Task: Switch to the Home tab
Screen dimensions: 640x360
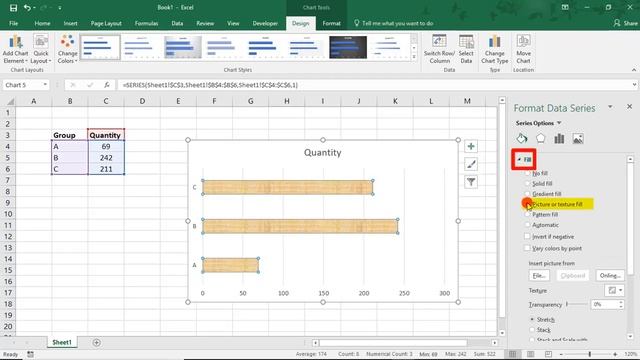Action: click(x=42, y=23)
